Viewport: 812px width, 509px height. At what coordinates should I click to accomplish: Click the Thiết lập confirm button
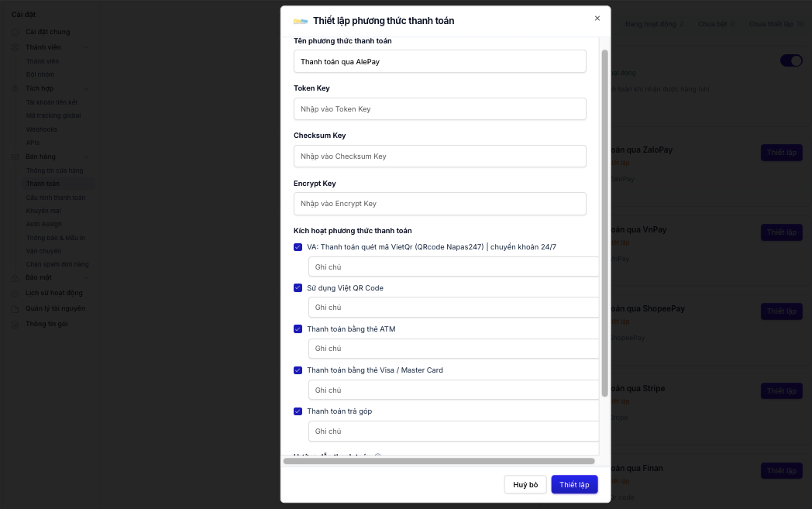pos(574,485)
